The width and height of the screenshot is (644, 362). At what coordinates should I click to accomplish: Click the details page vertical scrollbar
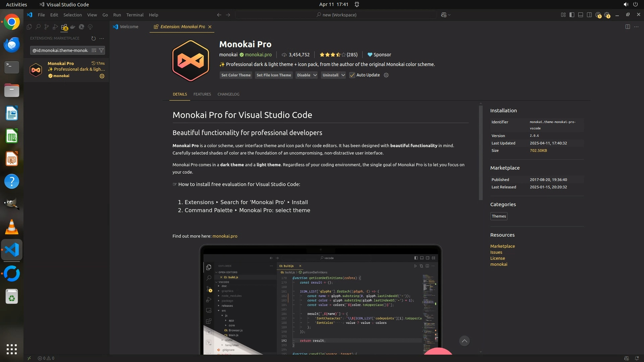[481, 153]
